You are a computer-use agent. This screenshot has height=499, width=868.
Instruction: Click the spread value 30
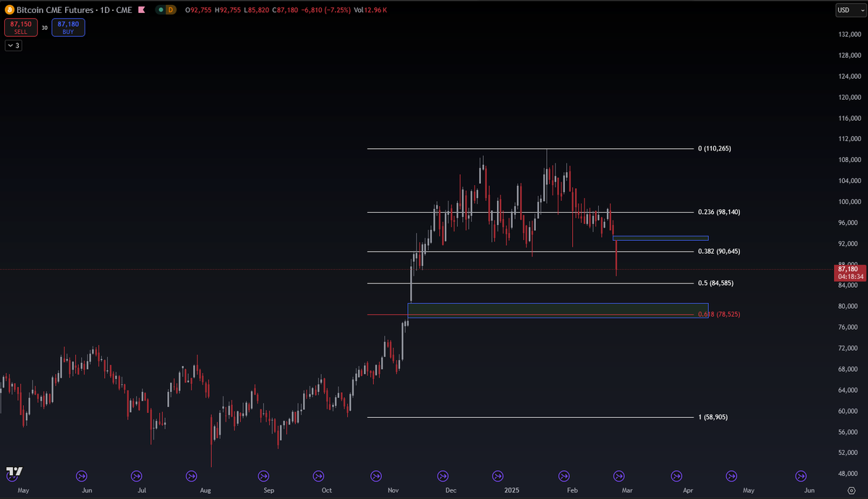point(44,27)
